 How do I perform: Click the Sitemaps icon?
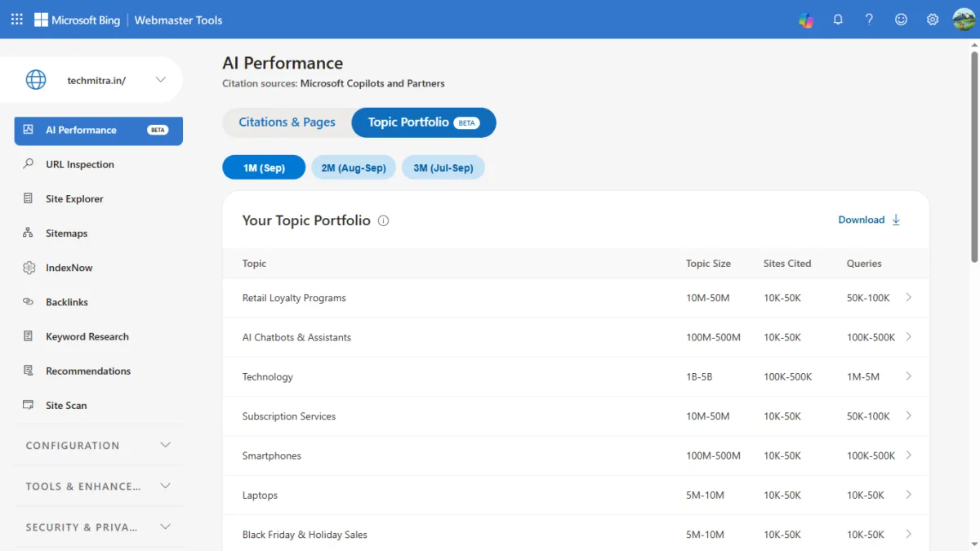coord(29,233)
